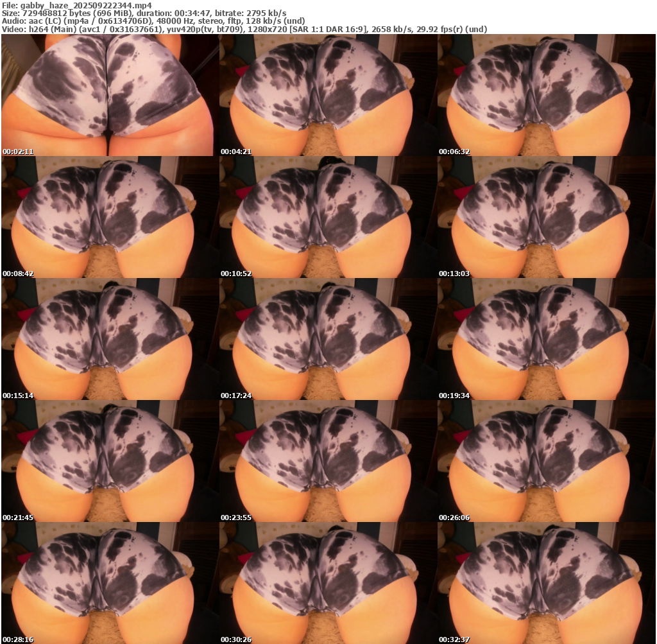The image size is (657, 644).
Task: Click the Video h264 (Main) info line
Action: point(244,30)
